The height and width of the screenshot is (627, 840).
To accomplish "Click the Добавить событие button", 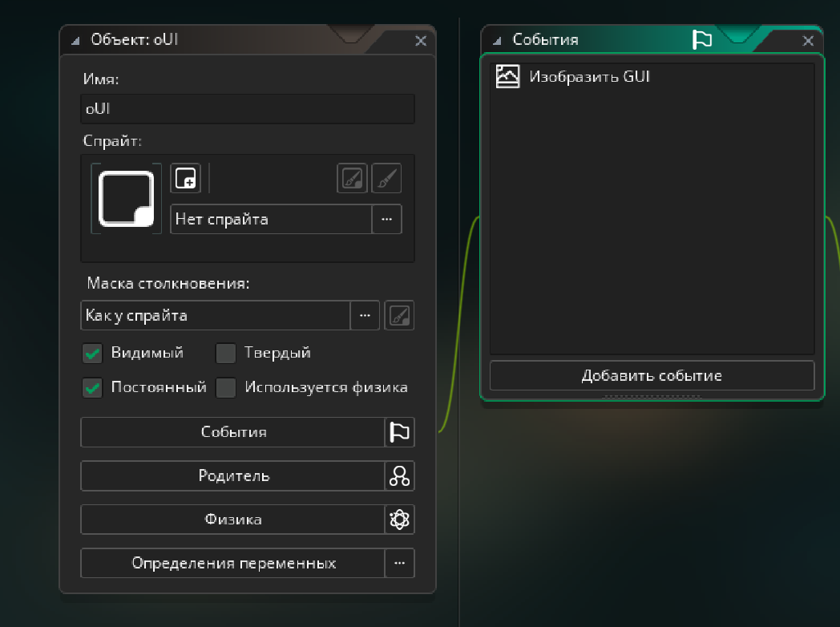I will pyautogui.click(x=651, y=375).
